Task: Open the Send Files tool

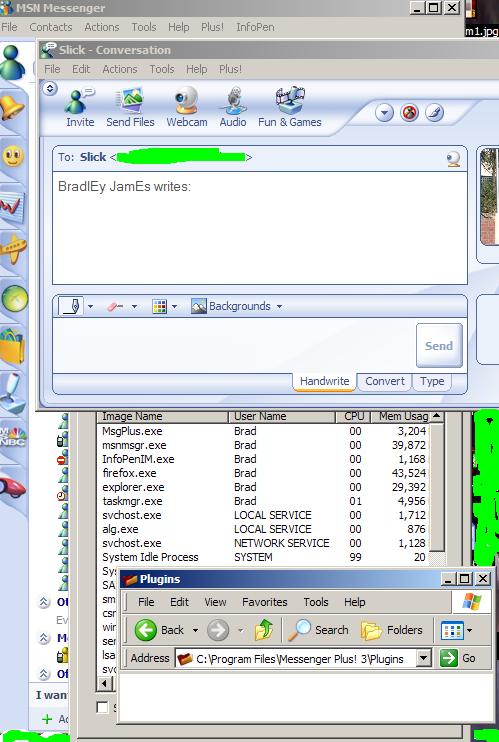Action: (130, 106)
